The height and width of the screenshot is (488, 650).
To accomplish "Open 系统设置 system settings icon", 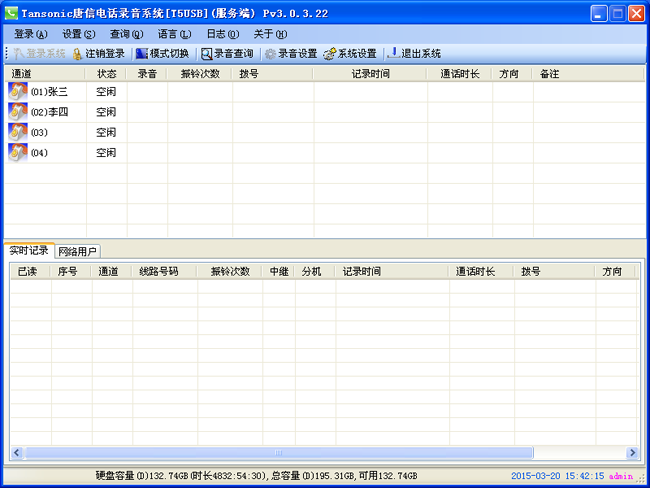I will coord(329,53).
